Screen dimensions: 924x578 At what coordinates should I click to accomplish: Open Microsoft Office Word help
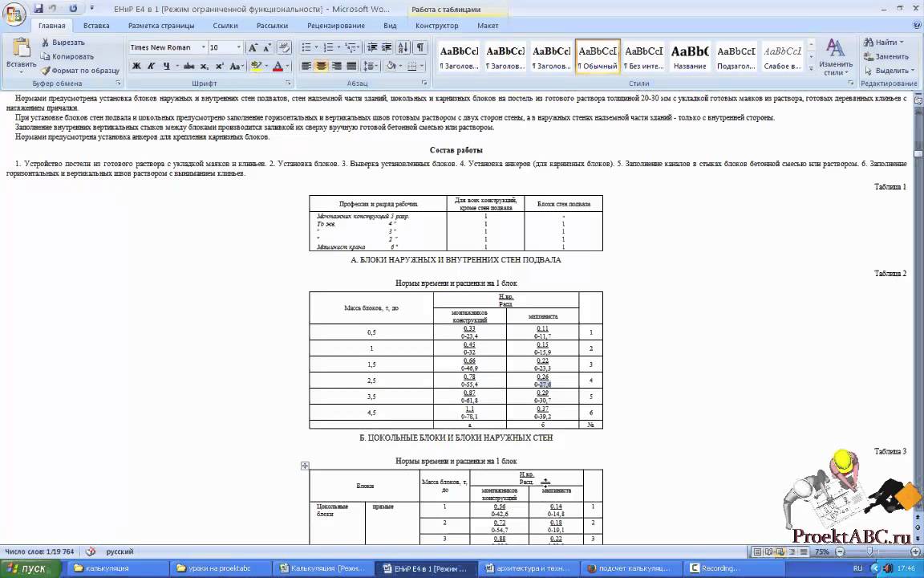click(918, 24)
